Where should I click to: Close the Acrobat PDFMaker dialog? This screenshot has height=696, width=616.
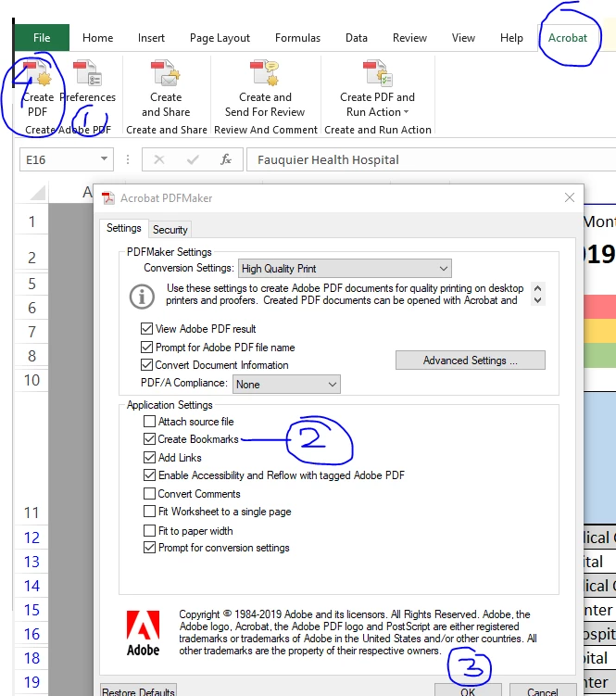coord(570,197)
